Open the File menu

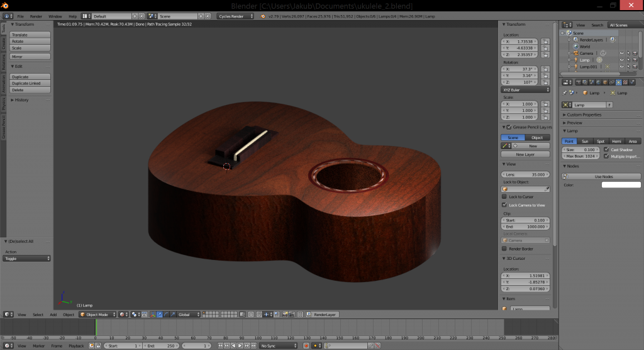(21, 16)
